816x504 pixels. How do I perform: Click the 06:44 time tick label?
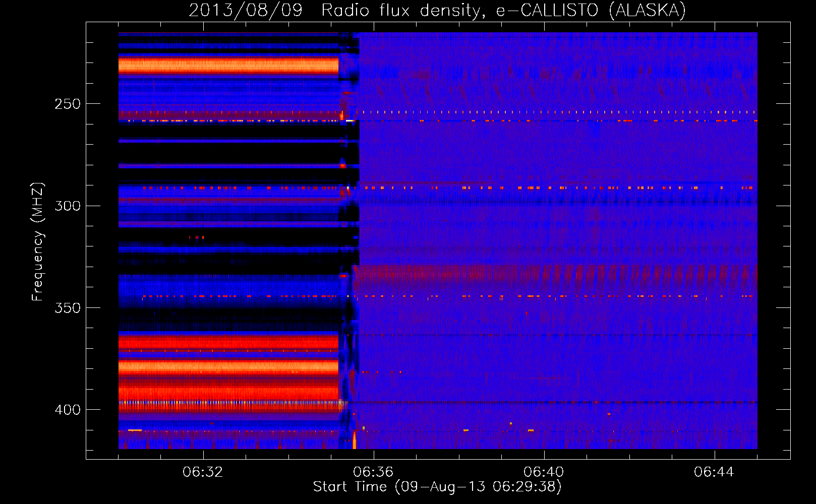[x=714, y=472]
